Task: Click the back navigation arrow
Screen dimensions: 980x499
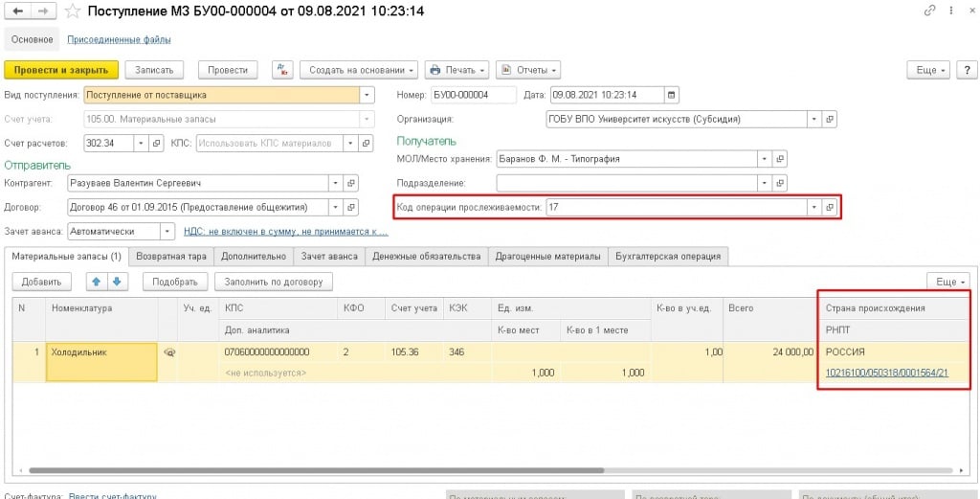Action: (17, 11)
